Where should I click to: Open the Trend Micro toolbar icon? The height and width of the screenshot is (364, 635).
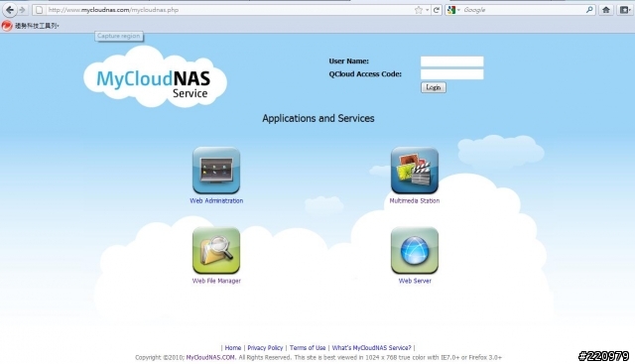(x=7, y=26)
